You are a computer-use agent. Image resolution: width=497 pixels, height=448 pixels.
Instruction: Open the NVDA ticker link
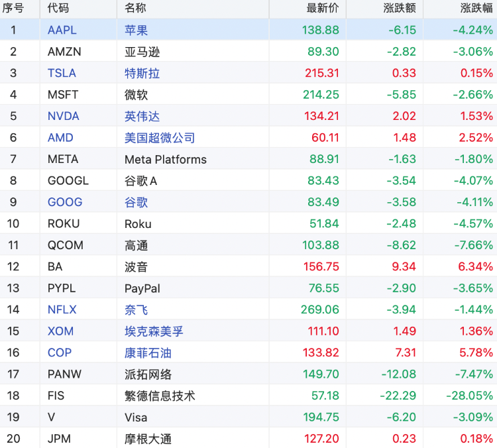click(63, 116)
